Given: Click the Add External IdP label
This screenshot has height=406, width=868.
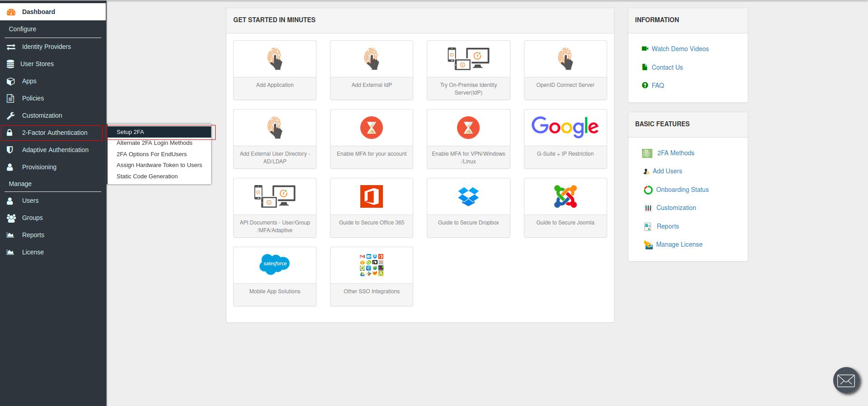Looking at the screenshot, I should [x=372, y=85].
